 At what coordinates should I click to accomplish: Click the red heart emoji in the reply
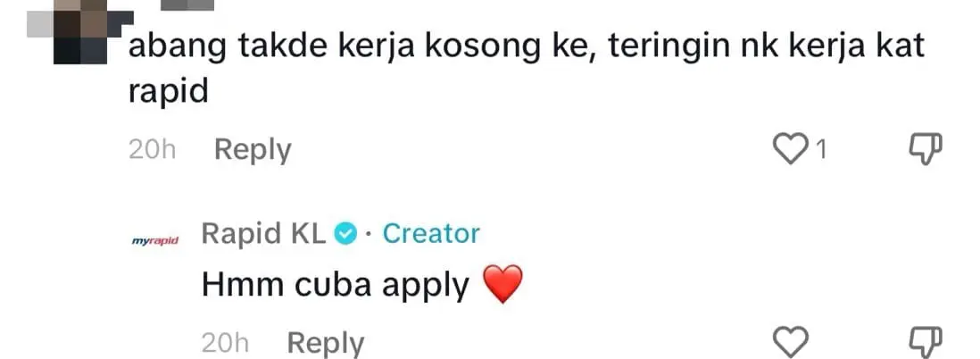501,286
